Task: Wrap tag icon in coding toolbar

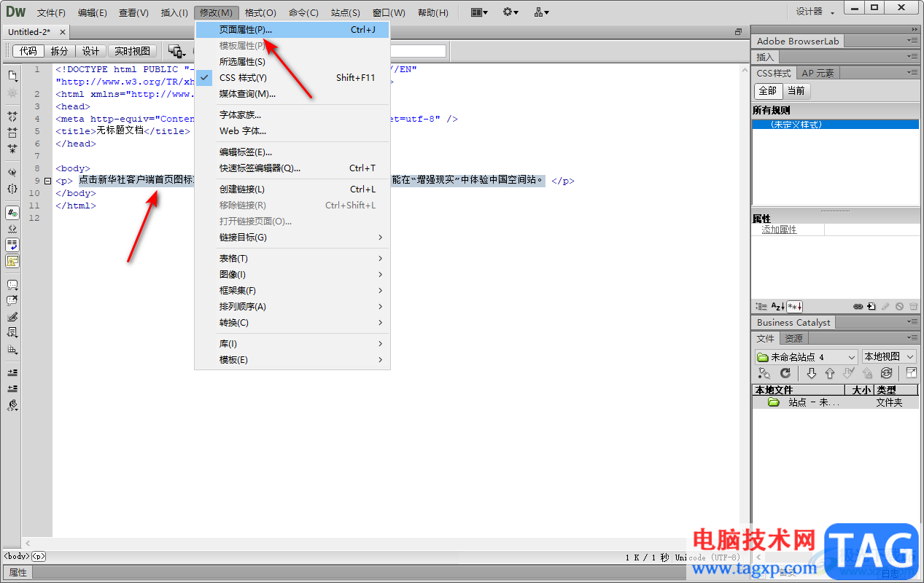Action: click(12, 317)
